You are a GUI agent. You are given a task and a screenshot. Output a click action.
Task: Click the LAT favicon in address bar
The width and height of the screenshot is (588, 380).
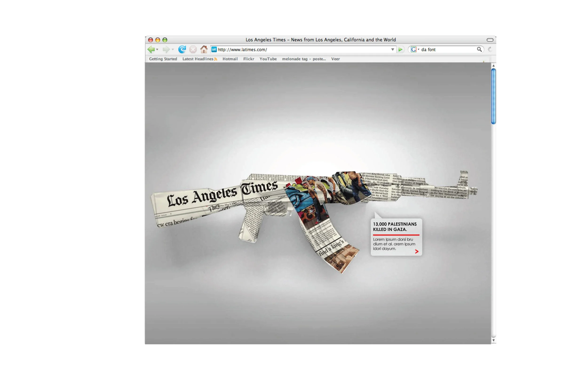click(x=214, y=50)
